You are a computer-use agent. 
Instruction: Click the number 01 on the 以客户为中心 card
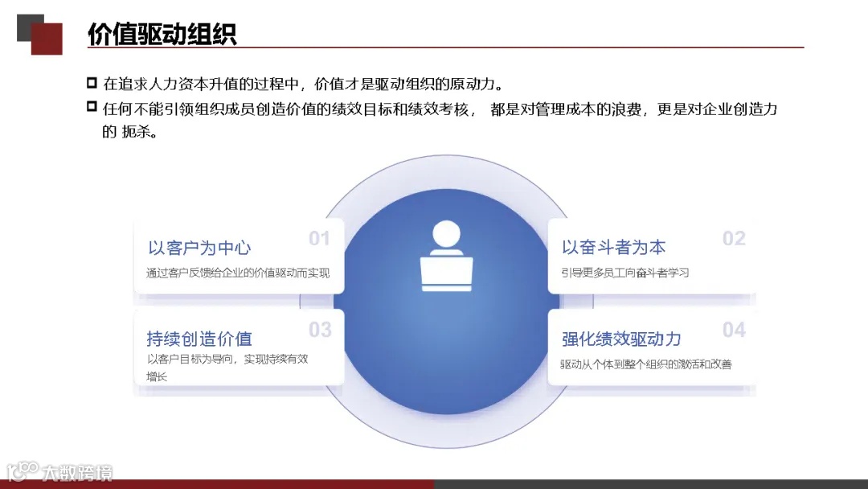[x=321, y=238]
